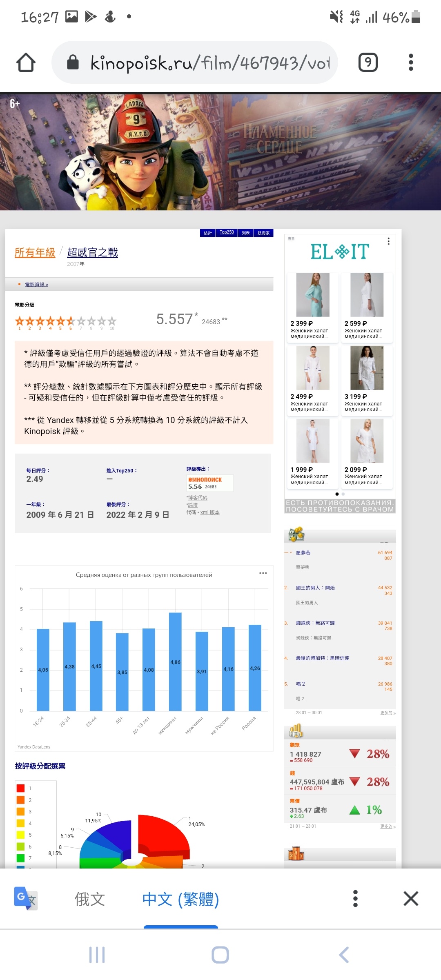Click the 2022 年 2 月 9 日 date text
This screenshot has height=980, width=441.
(x=138, y=515)
